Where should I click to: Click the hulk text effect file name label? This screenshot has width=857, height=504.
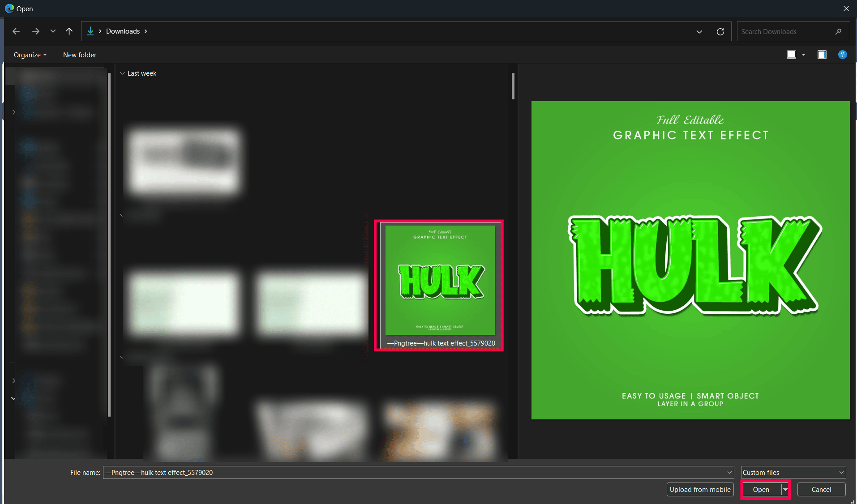coord(441,343)
